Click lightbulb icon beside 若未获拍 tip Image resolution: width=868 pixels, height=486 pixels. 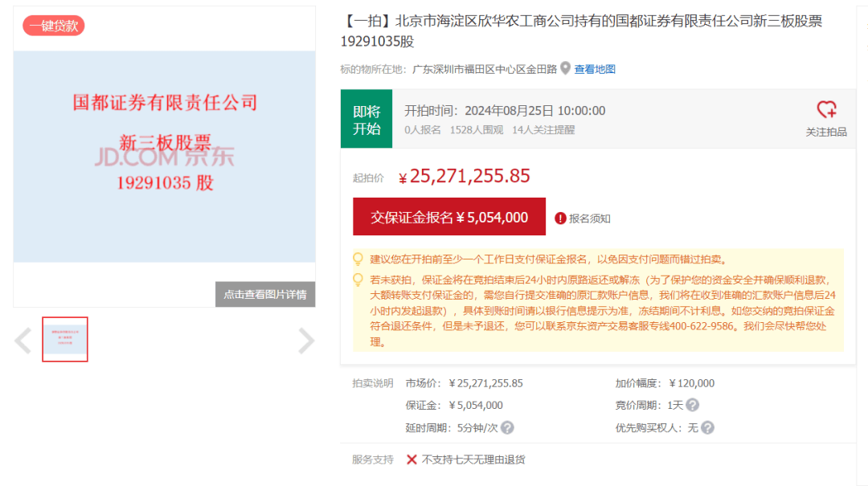pyautogui.click(x=358, y=280)
